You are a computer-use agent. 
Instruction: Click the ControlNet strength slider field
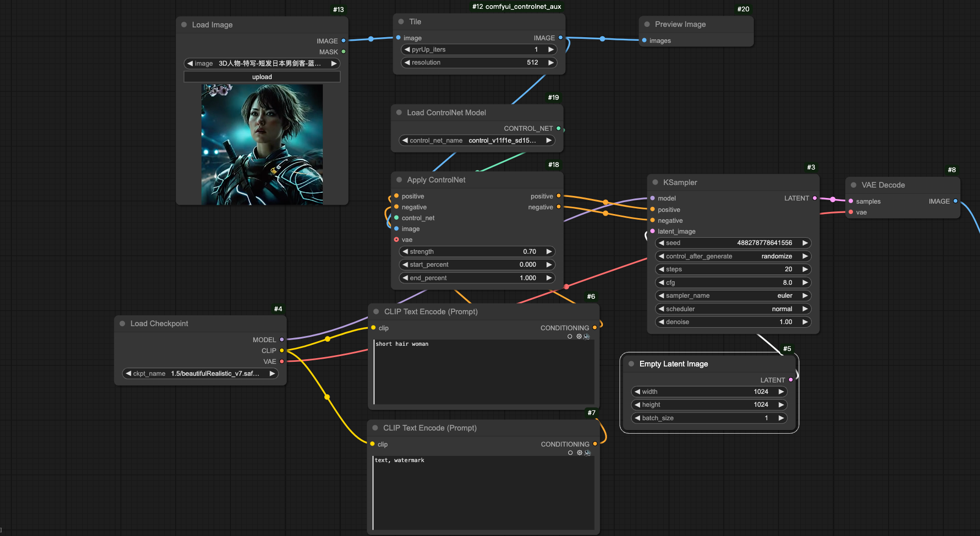[477, 252]
